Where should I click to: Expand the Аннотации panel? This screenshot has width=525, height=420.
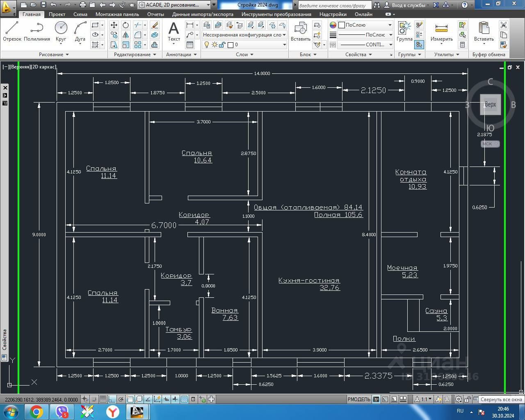coord(181,55)
